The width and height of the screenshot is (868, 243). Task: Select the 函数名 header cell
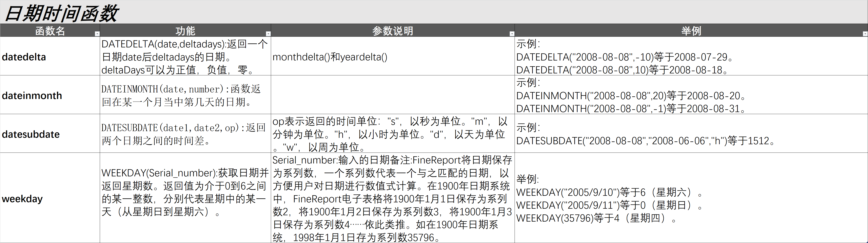pyautogui.click(x=50, y=31)
